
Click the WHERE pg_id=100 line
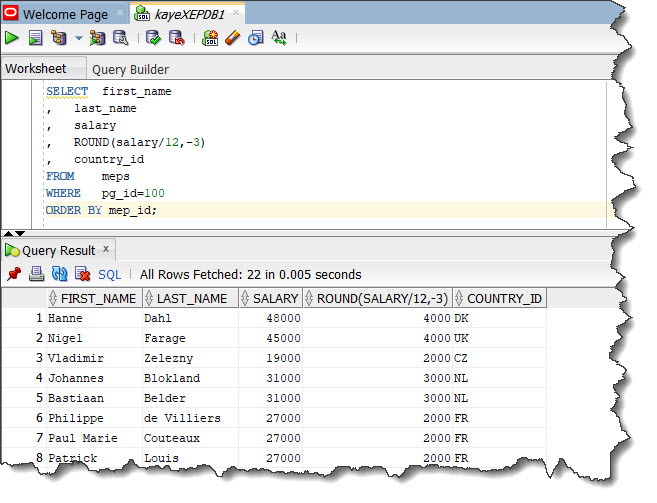coord(105,193)
